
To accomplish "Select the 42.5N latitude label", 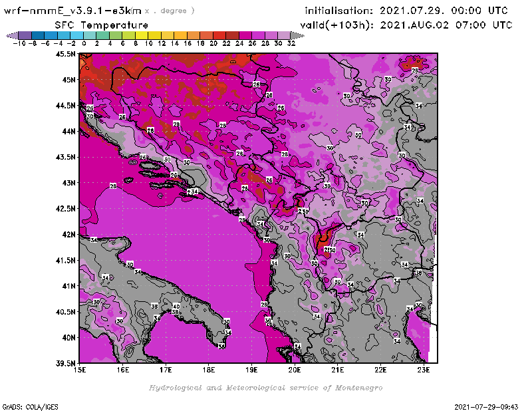I will click(x=65, y=208).
